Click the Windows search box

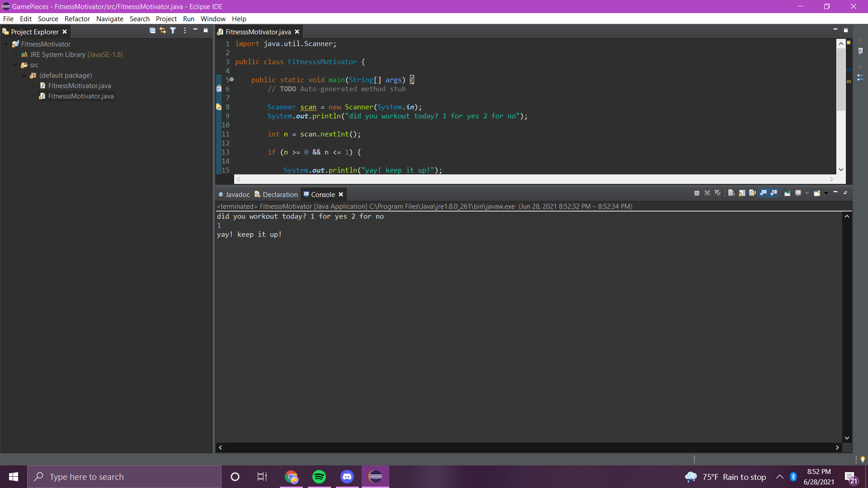(124, 477)
